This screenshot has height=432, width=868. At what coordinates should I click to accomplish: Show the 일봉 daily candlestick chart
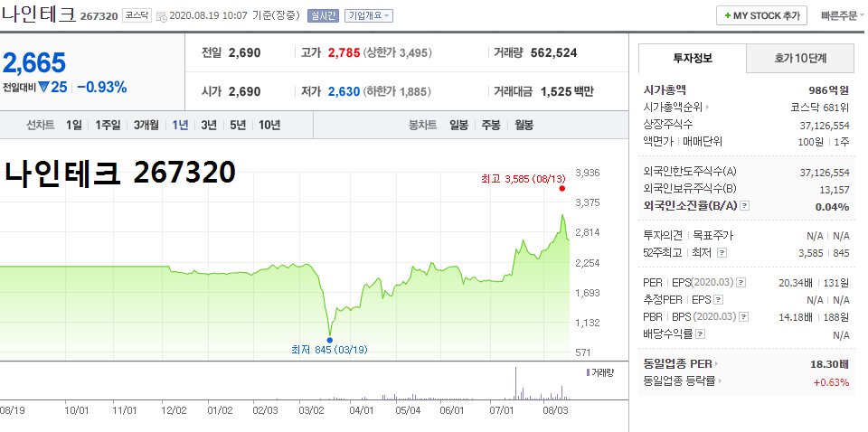coord(459,125)
